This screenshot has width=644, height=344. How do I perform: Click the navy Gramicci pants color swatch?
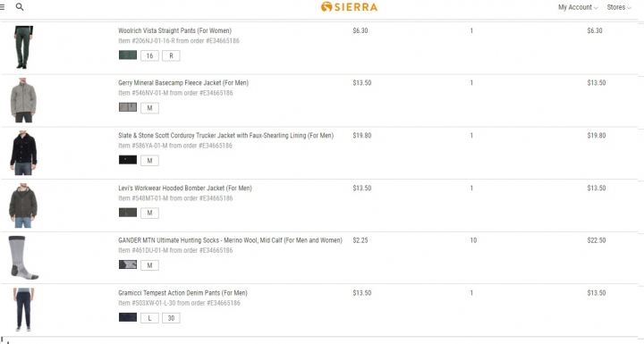point(128,317)
